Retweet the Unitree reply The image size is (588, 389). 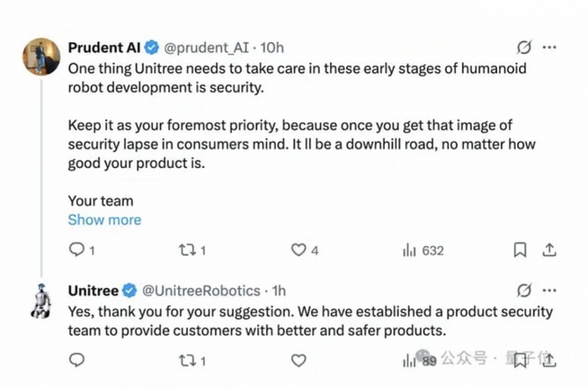(x=187, y=360)
